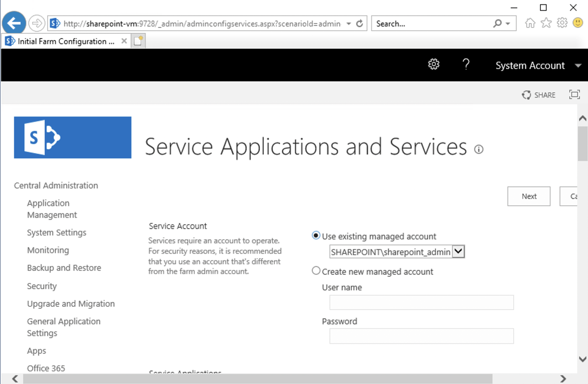The image size is (588, 384).
Task: Click the Next button
Action: [x=529, y=196]
